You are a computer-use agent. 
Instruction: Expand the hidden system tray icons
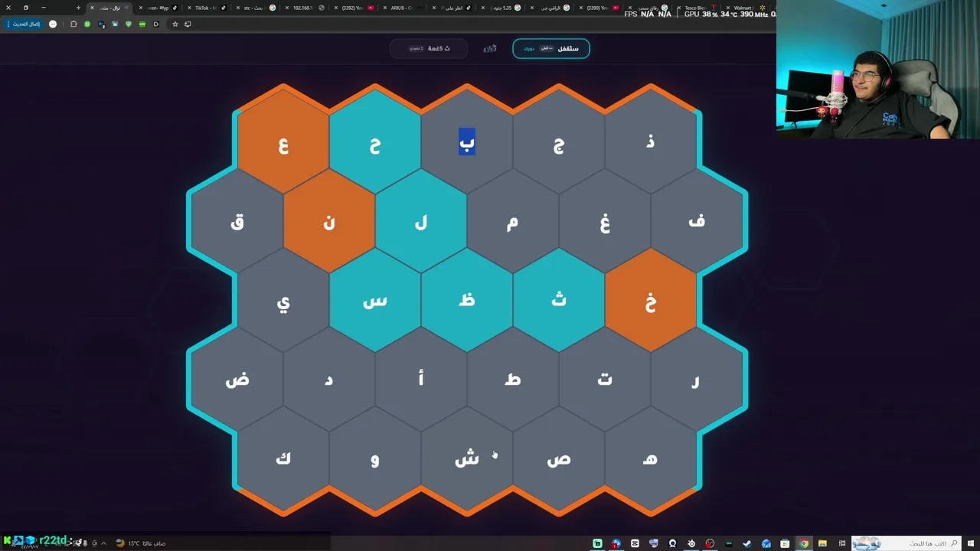tap(103, 543)
